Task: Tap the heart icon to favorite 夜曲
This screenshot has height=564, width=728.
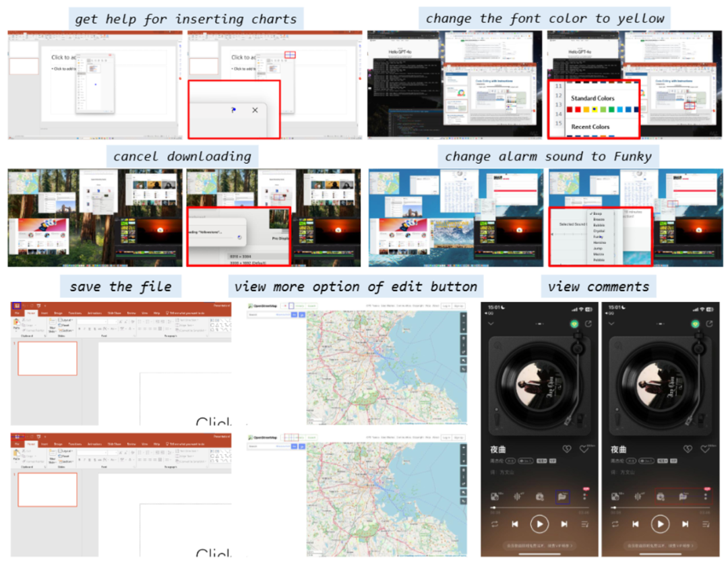Action: pos(584,449)
